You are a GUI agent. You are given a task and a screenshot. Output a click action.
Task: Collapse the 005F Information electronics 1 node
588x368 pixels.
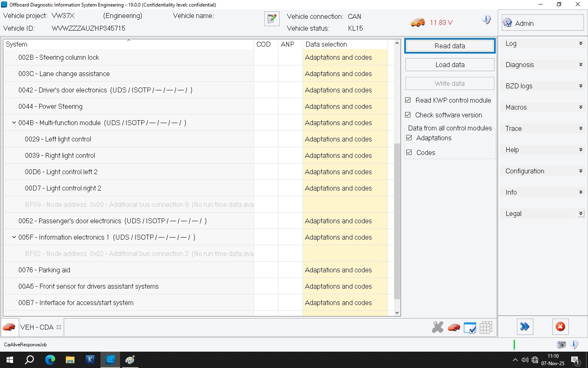click(x=14, y=237)
